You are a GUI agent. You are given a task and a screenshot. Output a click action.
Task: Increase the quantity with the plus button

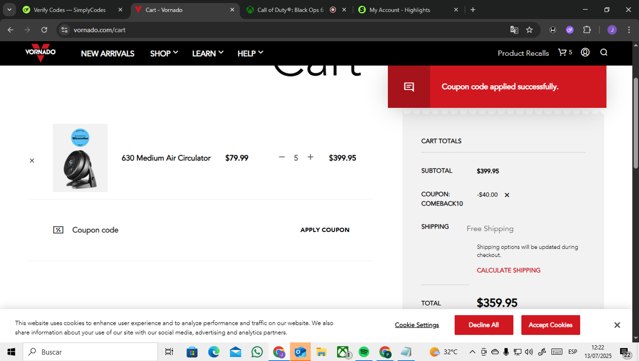(311, 157)
